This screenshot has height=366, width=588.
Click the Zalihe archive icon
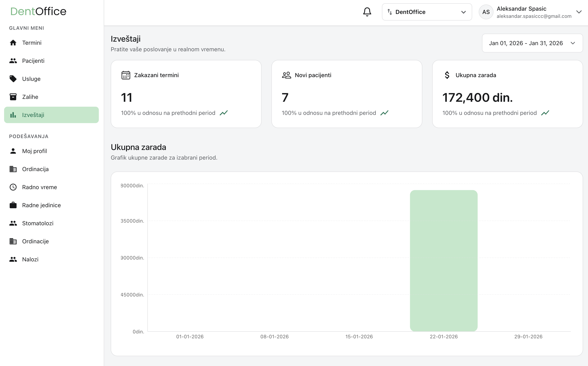pyautogui.click(x=13, y=97)
